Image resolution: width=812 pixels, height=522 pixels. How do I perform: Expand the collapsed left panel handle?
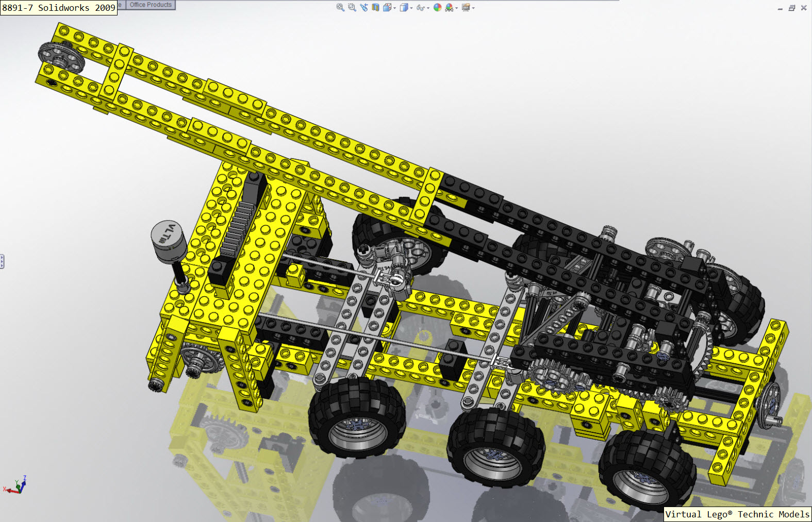(2, 262)
